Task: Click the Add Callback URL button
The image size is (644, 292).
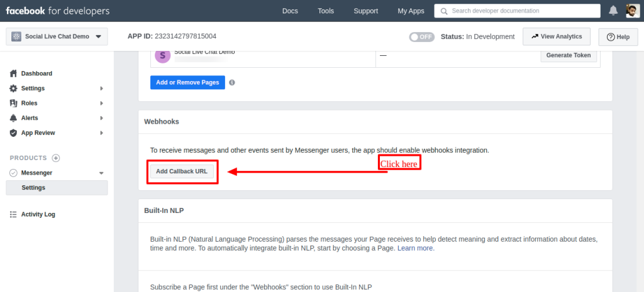Action: 182,171
